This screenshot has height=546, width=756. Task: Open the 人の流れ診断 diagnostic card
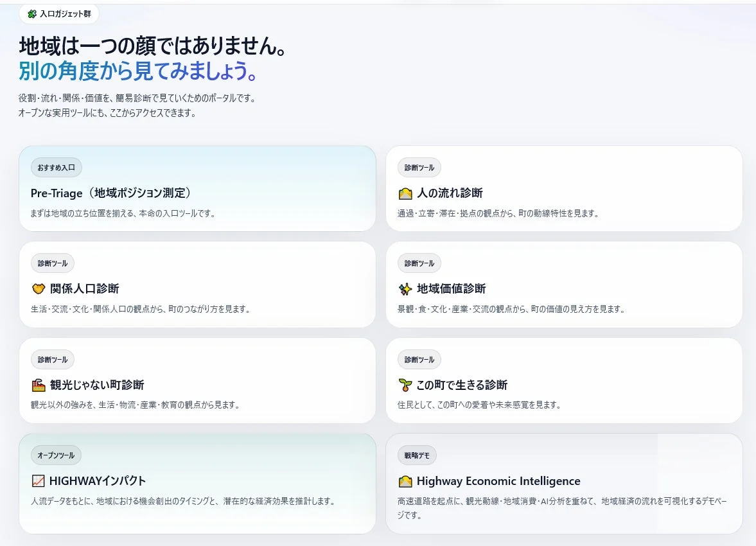pyautogui.click(x=564, y=188)
